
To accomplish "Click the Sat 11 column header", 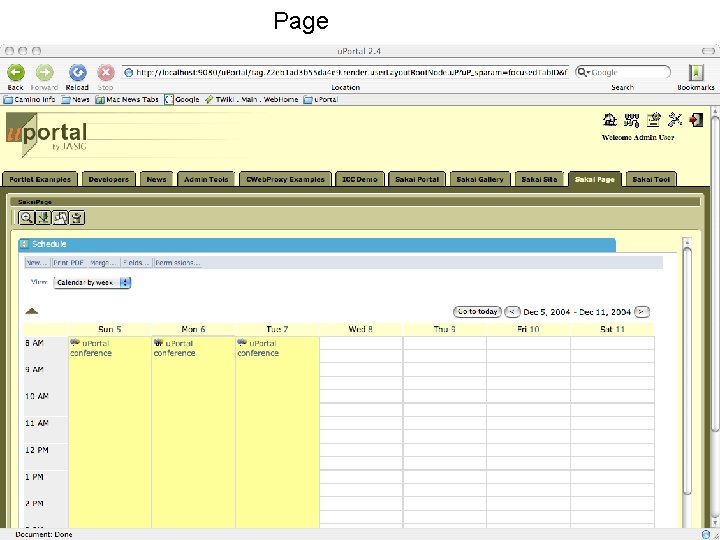I will [x=612, y=329].
